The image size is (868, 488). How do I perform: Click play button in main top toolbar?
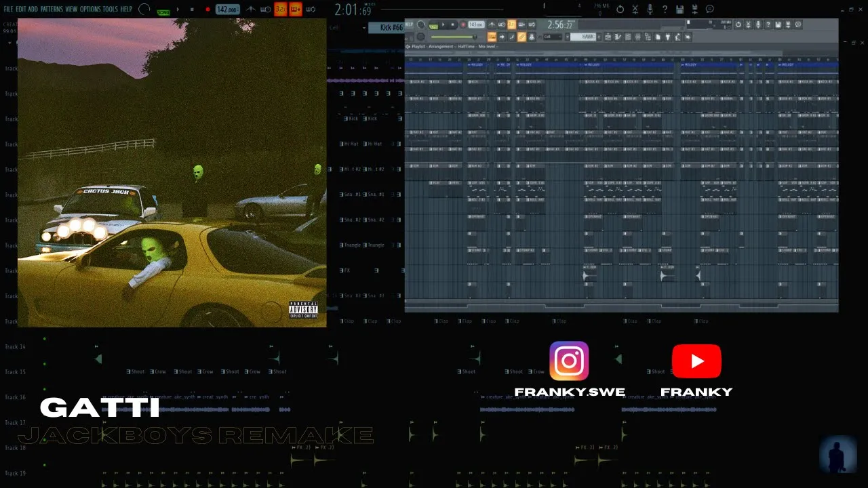point(178,9)
